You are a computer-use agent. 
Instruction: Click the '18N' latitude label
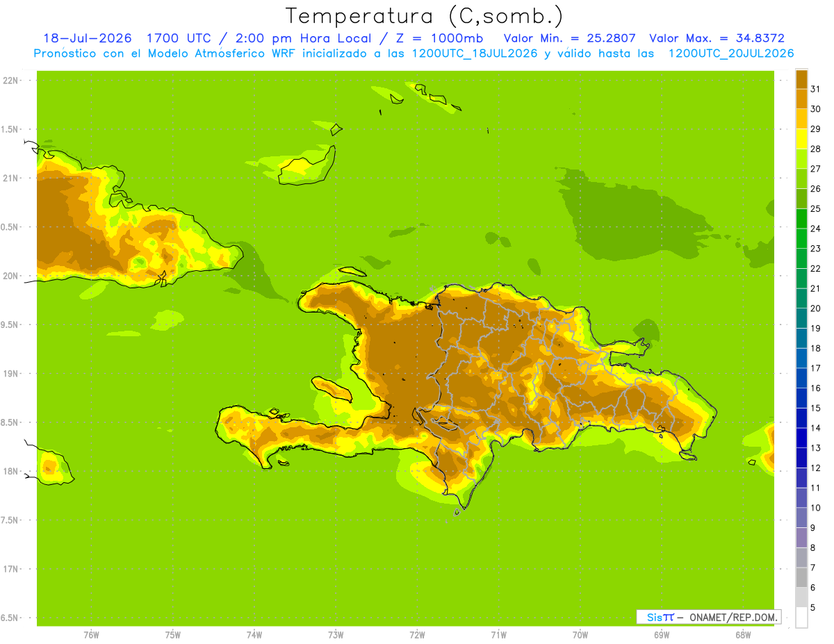[x=10, y=471]
